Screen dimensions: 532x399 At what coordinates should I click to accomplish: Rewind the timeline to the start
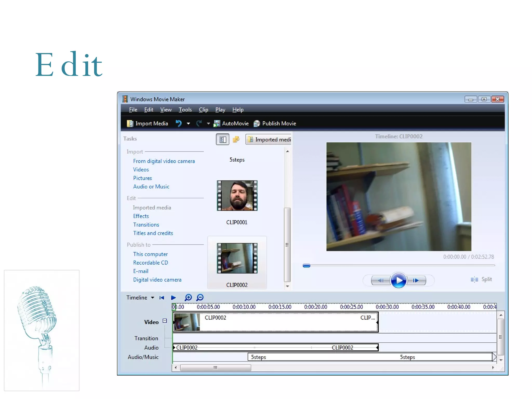point(162,298)
